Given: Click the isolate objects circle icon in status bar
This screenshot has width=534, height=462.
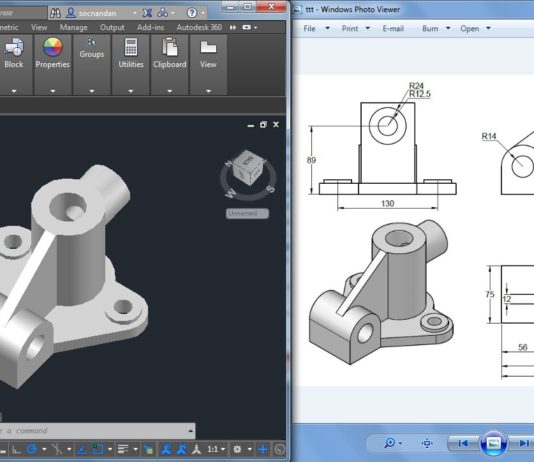Looking at the screenshot, I should [280, 449].
